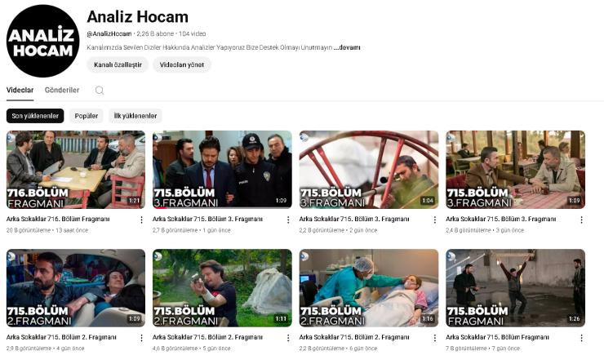This screenshot has height=364, width=604.
Task: Click 2. Fragmanı title posted 6 gün önce
Action: click(x=354, y=337)
